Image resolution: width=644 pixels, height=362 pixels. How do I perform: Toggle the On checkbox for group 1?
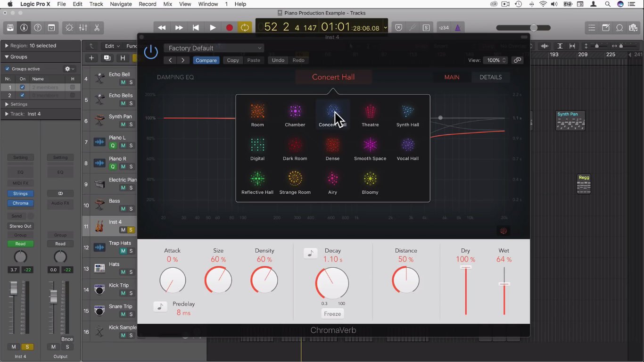click(22, 87)
